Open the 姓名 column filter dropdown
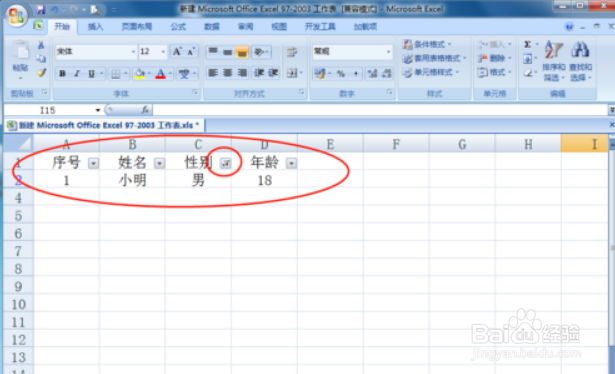 tap(159, 163)
